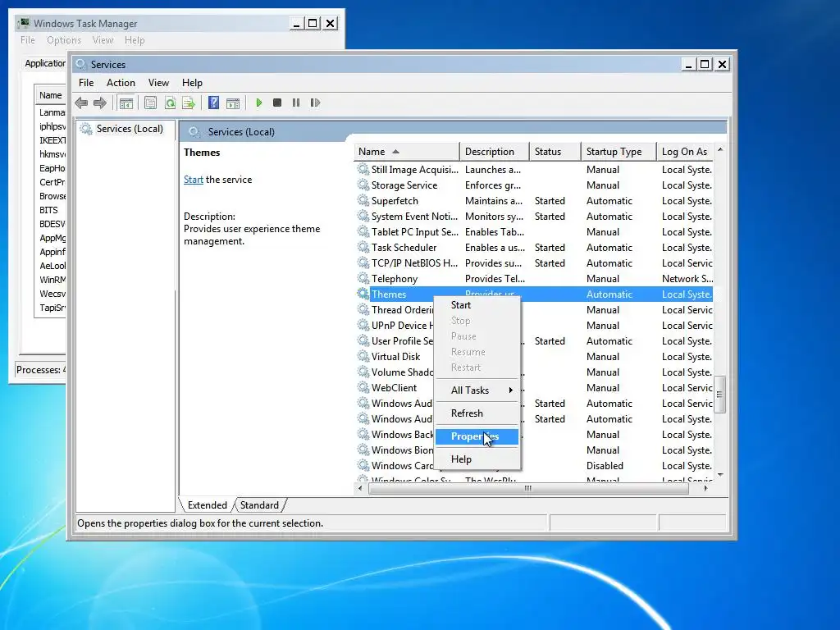Click the horizontal scrollbar left arrow
840x630 pixels.
(x=360, y=488)
